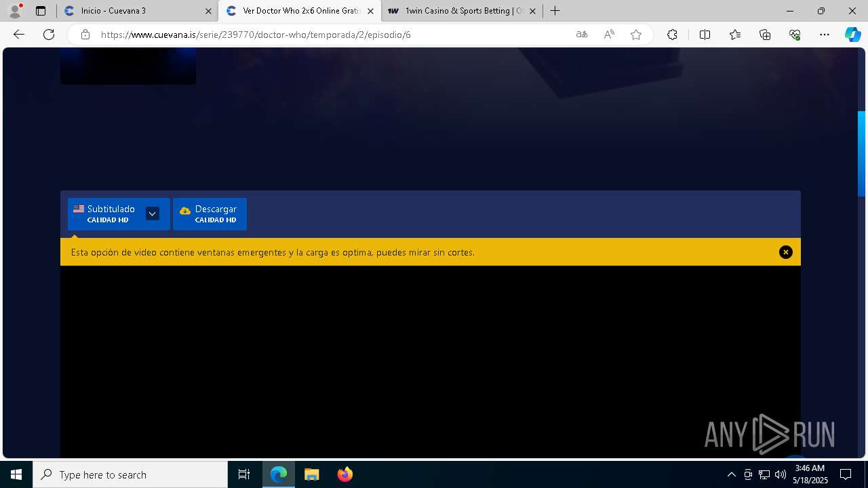Image resolution: width=868 pixels, height=488 pixels.
Task: Click the page vertical scrollbar thumb
Action: pos(862,154)
